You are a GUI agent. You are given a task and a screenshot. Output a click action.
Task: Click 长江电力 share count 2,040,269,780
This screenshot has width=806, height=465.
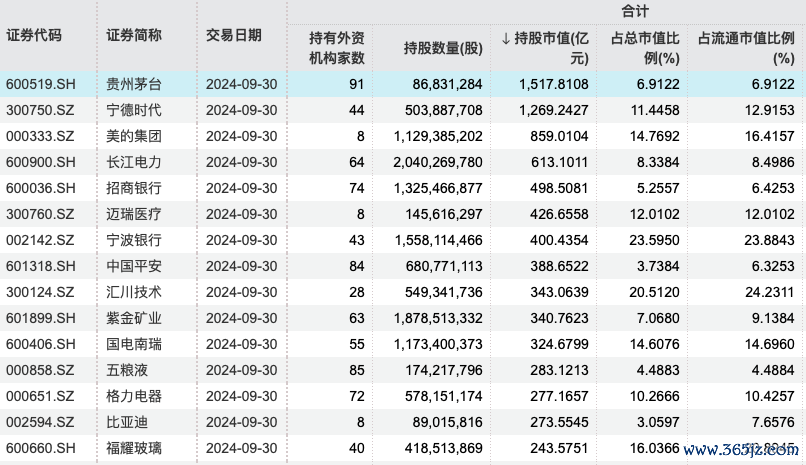click(438, 162)
